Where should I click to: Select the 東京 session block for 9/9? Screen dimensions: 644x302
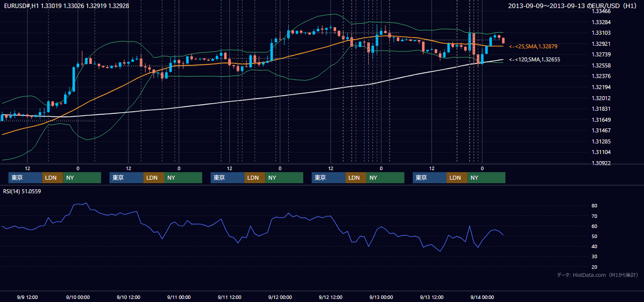point(25,178)
